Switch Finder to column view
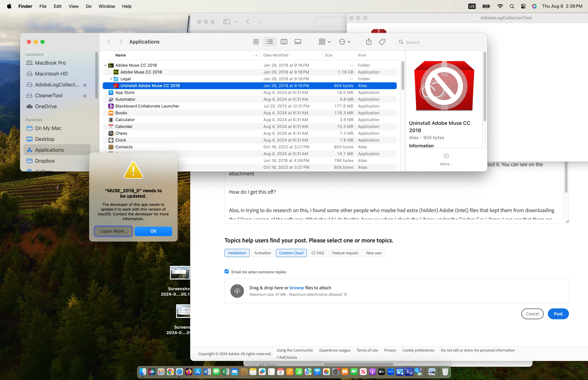Image resolution: width=588 pixels, height=380 pixels. 284,42
